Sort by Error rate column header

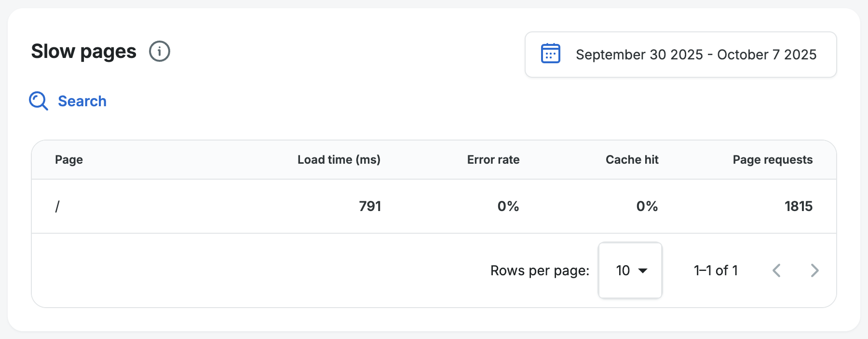[493, 160]
